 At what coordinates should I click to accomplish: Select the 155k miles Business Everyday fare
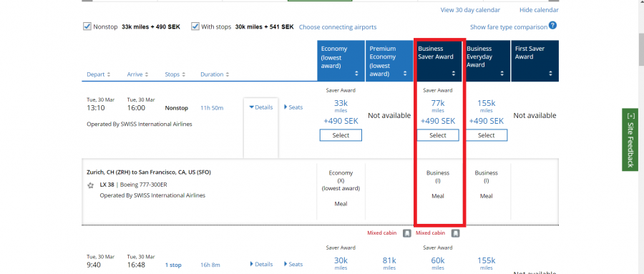(x=487, y=135)
